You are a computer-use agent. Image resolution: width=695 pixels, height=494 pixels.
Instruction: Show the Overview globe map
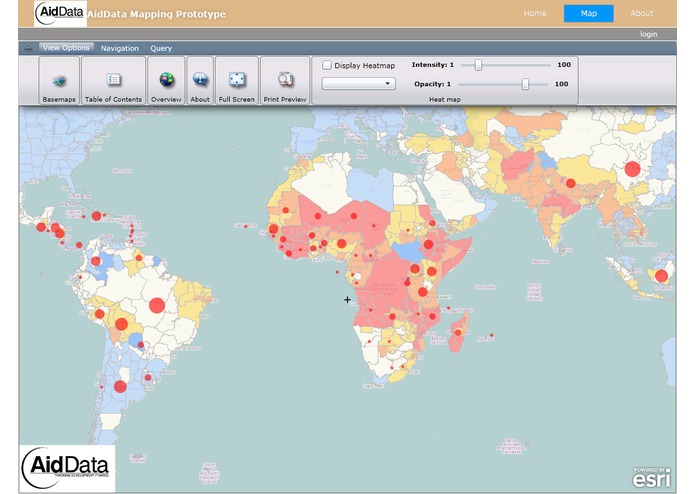click(x=166, y=81)
